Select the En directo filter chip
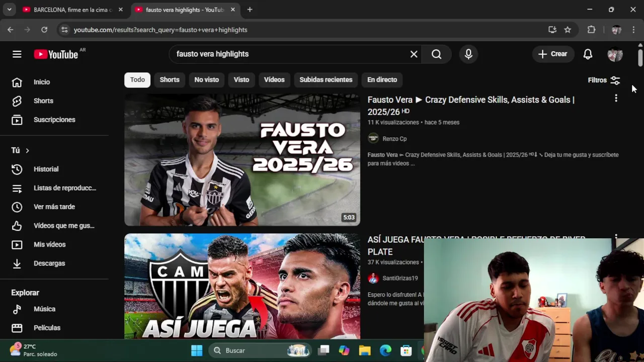 pyautogui.click(x=382, y=80)
